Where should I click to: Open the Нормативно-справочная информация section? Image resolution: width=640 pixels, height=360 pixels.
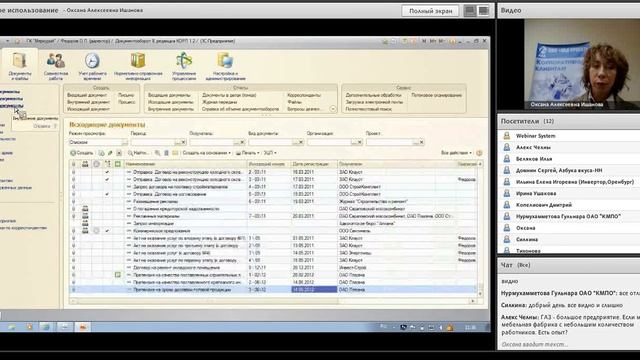click(138, 65)
